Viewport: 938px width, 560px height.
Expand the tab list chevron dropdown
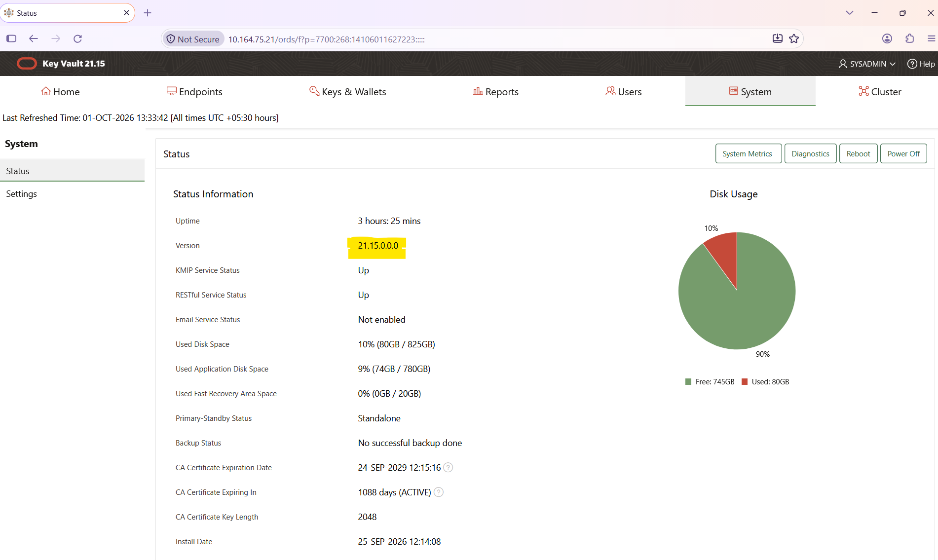point(849,13)
